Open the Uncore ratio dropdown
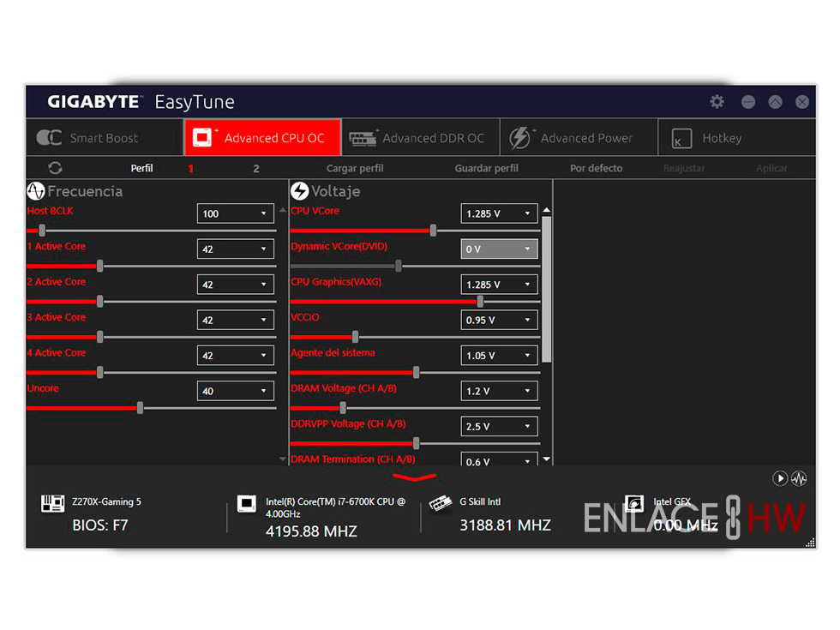 [235, 391]
